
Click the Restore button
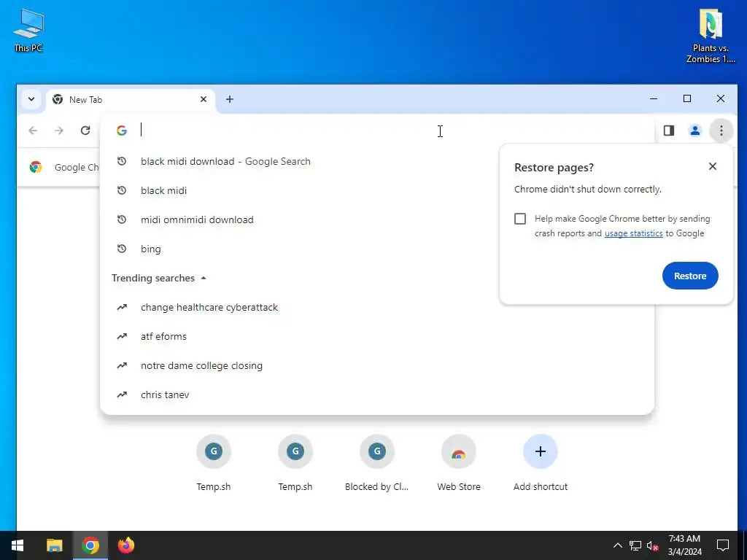tap(690, 276)
